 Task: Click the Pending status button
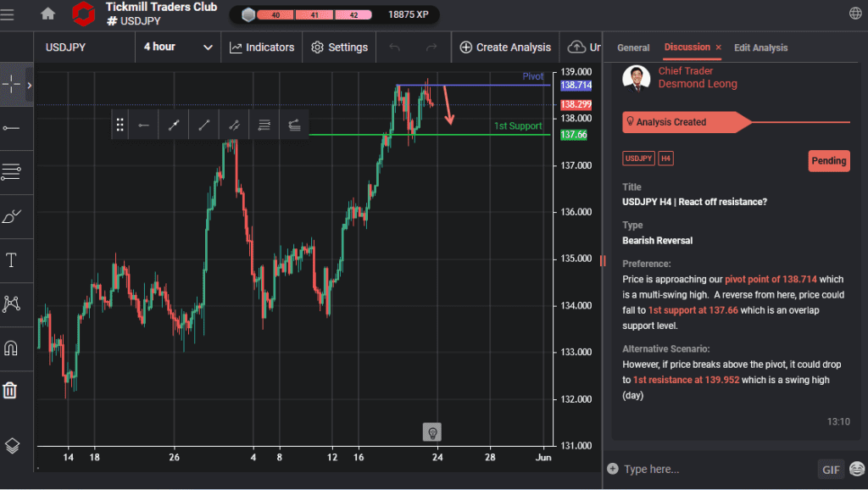point(828,161)
